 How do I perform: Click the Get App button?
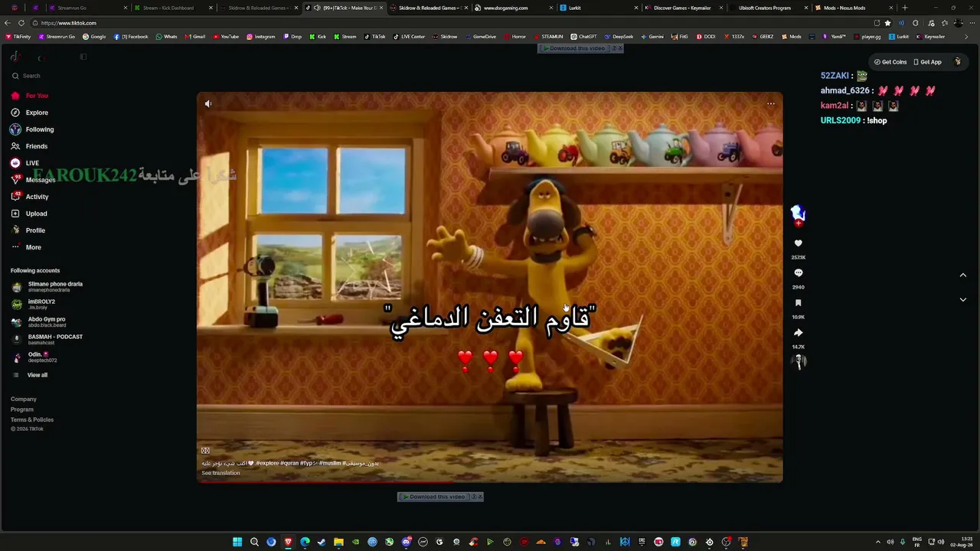coord(928,62)
